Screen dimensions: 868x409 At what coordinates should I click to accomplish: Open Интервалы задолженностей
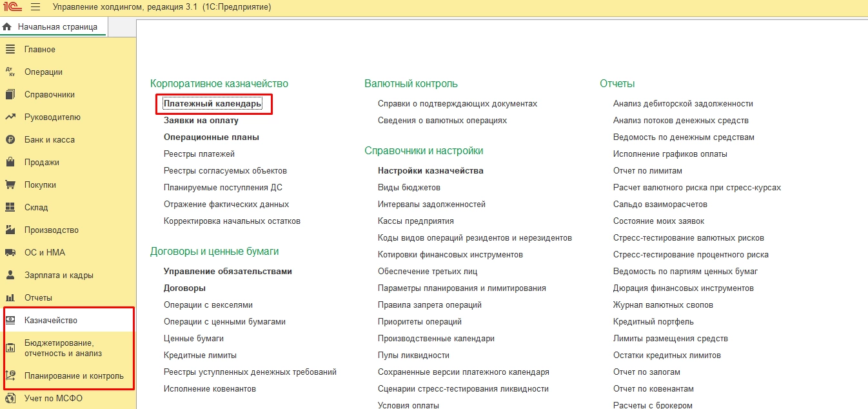[431, 204]
